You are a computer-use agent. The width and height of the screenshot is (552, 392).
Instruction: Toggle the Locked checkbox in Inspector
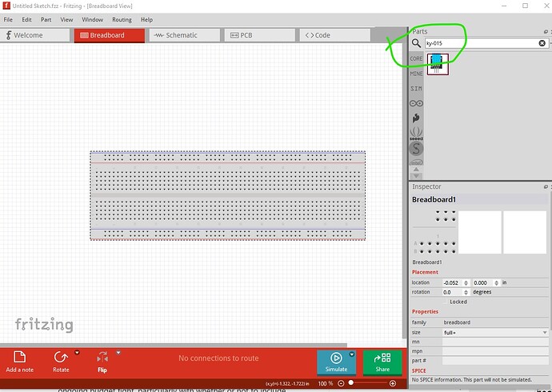[445, 302]
